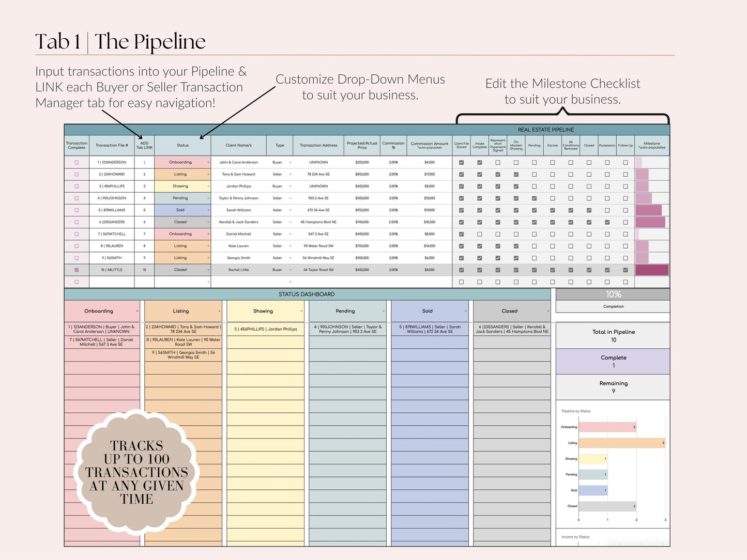
Task: Toggle On Market/Showing checkbox in 56SMITH row
Action: (x=516, y=258)
